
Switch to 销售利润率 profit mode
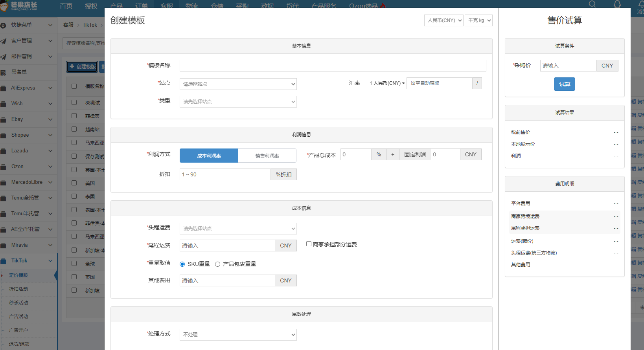(x=267, y=156)
